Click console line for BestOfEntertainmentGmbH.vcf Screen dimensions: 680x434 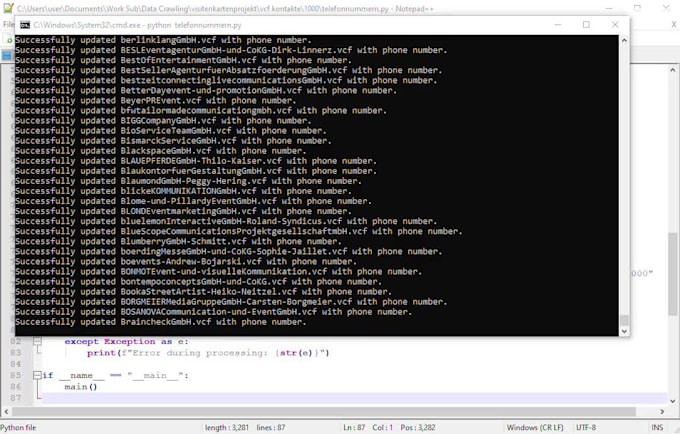click(x=183, y=60)
